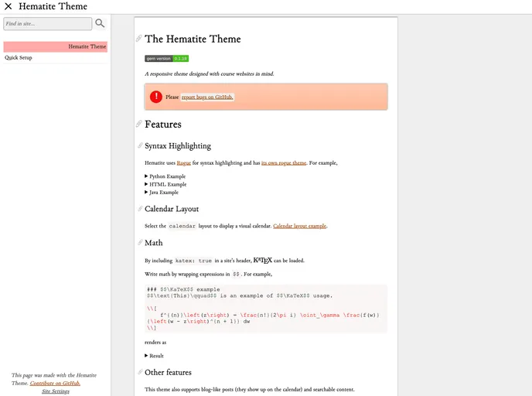Image resolution: width=532 pixels, height=396 pixels.
Task: Click anchor icon next to Other features
Action: (140, 373)
